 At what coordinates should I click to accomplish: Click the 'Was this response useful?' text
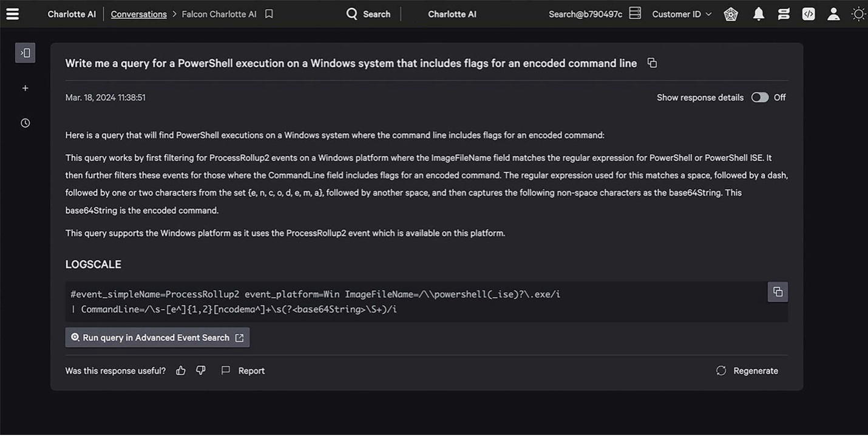tap(115, 371)
